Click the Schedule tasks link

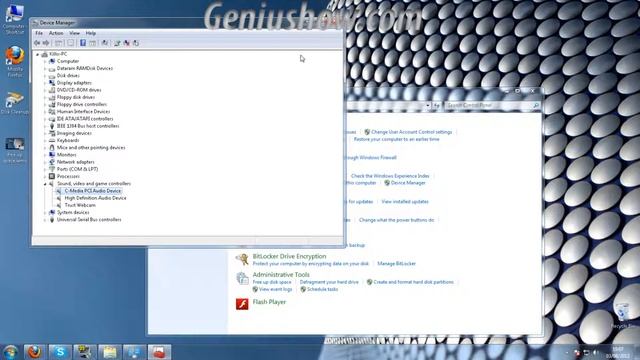(322, 289)
